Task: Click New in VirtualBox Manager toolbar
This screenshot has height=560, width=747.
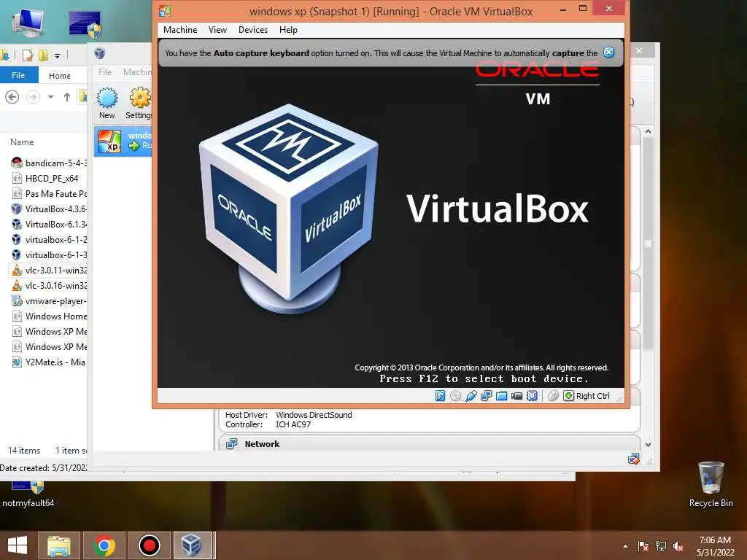Action: click(x=107, y=103)
